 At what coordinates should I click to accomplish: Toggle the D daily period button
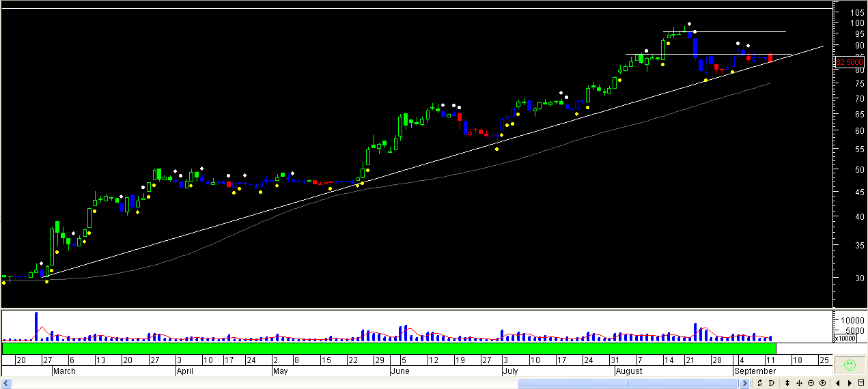point(771,383)
